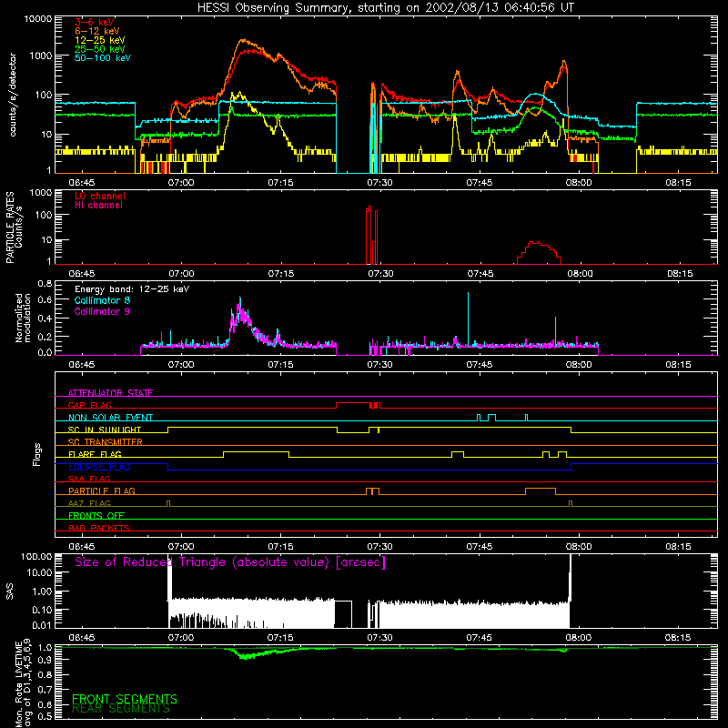Click the yellow 12-25 keV legend label
Screen dimensions: 728x728
(100, 40)
